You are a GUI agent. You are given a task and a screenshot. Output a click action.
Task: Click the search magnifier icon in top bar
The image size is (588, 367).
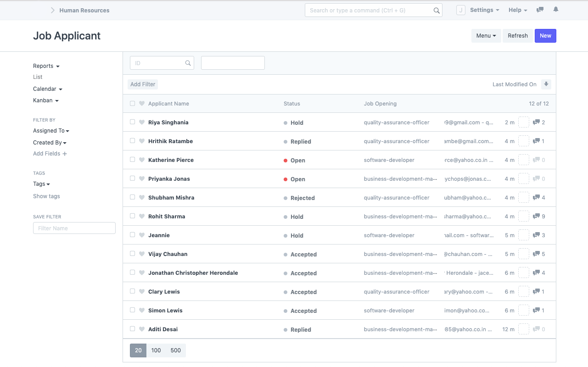tap(437, 11)
